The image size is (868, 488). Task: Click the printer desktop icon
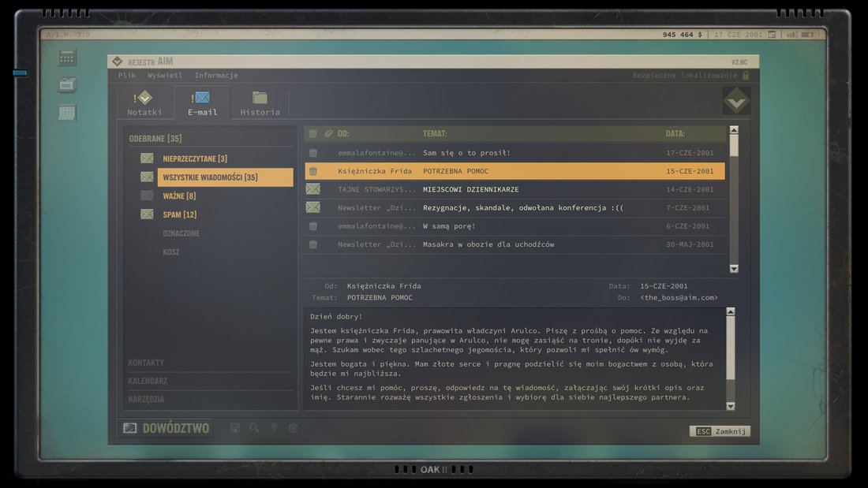click(67, 84)
